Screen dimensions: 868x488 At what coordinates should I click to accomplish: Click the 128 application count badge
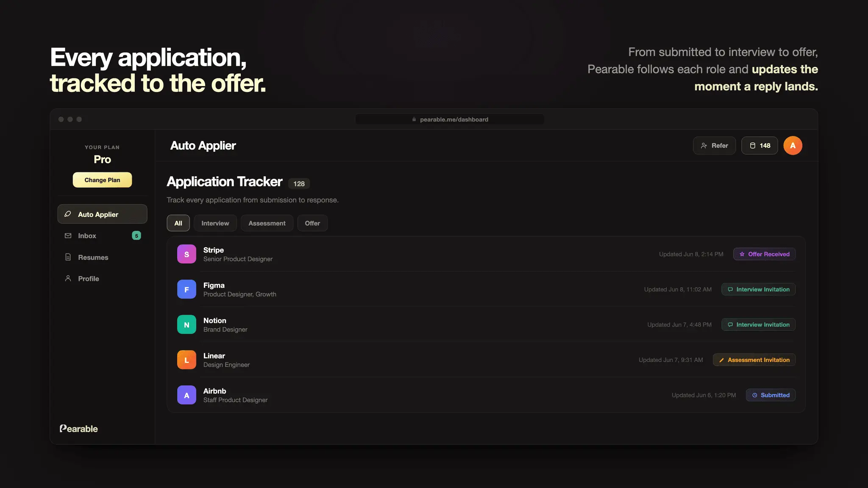pos(299,183)
